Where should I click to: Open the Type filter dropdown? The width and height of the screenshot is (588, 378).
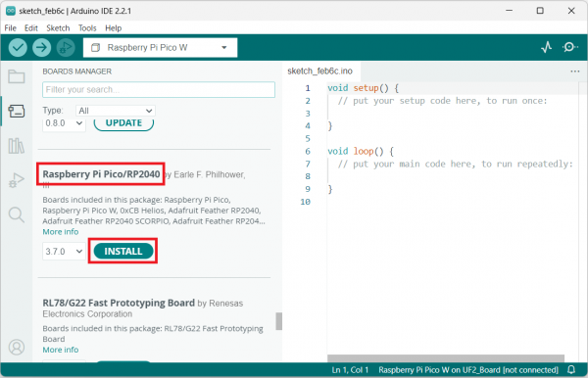pos(116,111)
